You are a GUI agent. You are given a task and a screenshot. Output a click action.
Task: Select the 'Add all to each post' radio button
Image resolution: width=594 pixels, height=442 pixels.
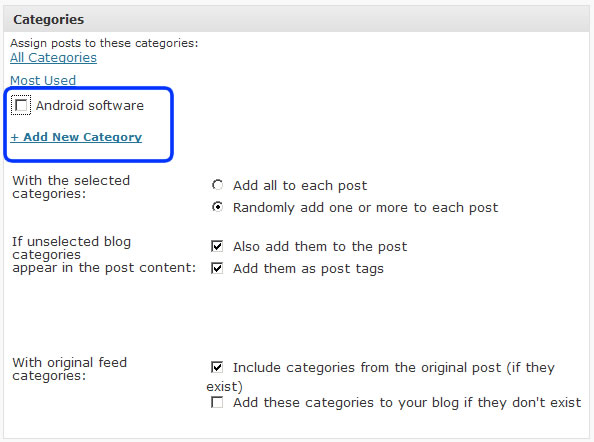[217, 185]
